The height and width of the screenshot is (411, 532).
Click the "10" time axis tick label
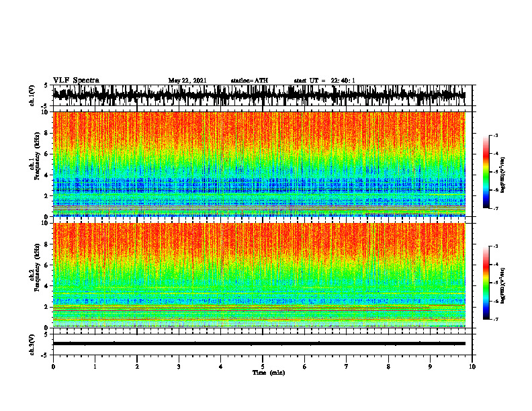point(472,367)
